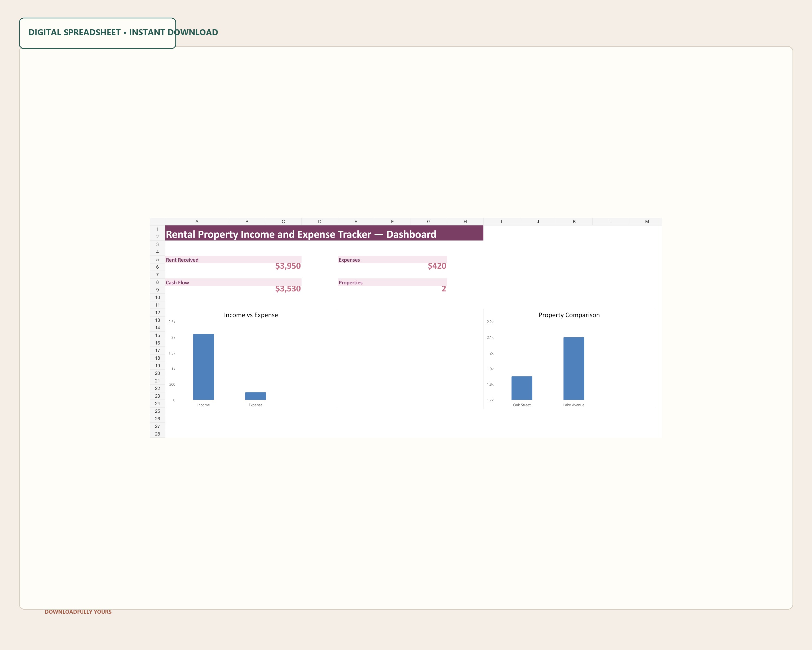Select column F header

point(392,222)
